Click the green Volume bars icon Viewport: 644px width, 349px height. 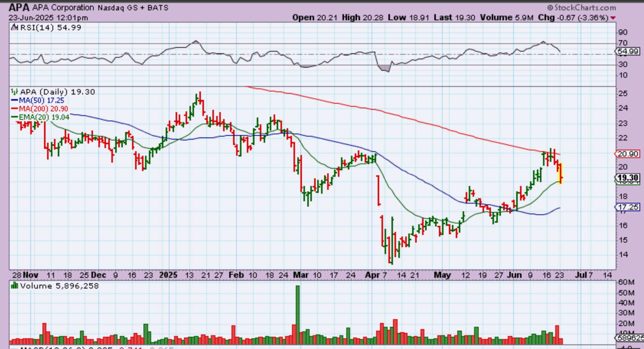(x=15, y=286)
